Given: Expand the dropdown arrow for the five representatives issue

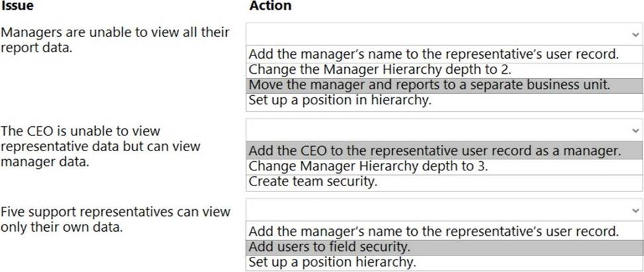Looking at the screenshot, I should [x=634, y=211].
